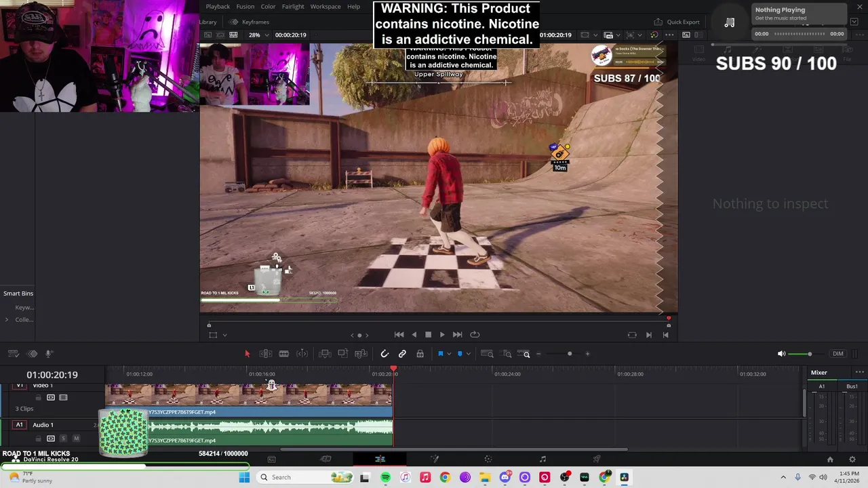Stop playback in the viewer
Viewport: 868px width, 488px height.
pos(428,334)
